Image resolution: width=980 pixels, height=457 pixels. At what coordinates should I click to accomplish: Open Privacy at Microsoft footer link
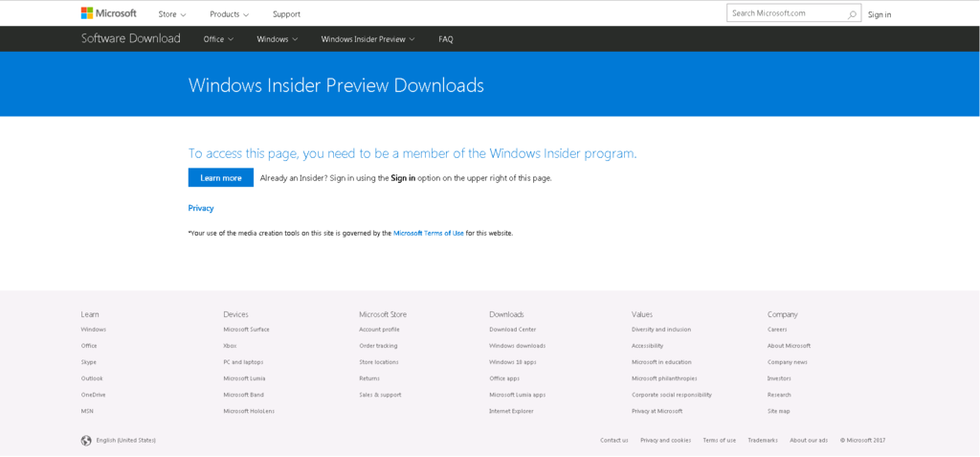click(657, 411)
